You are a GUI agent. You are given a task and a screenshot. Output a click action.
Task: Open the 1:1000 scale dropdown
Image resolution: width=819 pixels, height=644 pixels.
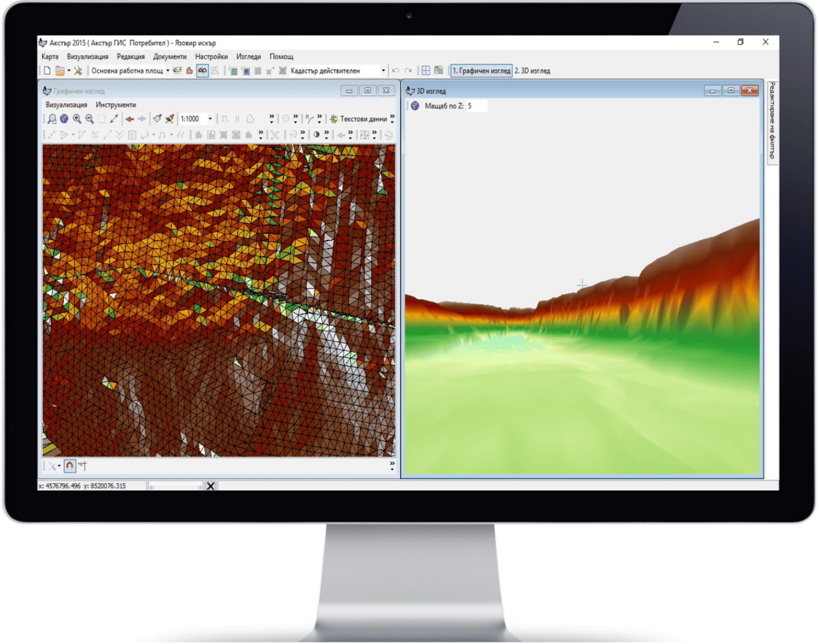click(x=210, y=119)
